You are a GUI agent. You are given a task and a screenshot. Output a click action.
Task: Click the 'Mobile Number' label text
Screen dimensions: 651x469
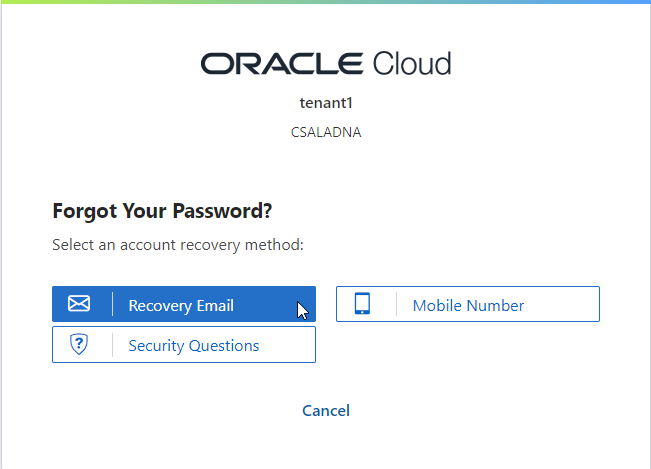(x=468, y=306)
